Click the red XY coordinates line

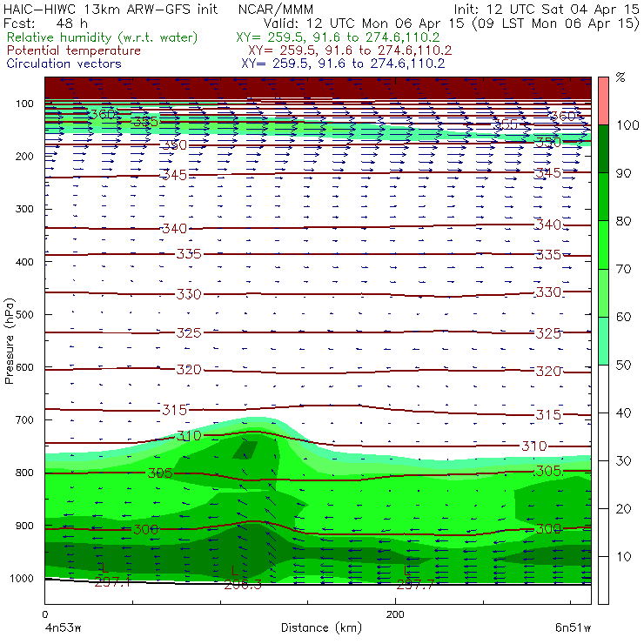(x=350, y=50)
